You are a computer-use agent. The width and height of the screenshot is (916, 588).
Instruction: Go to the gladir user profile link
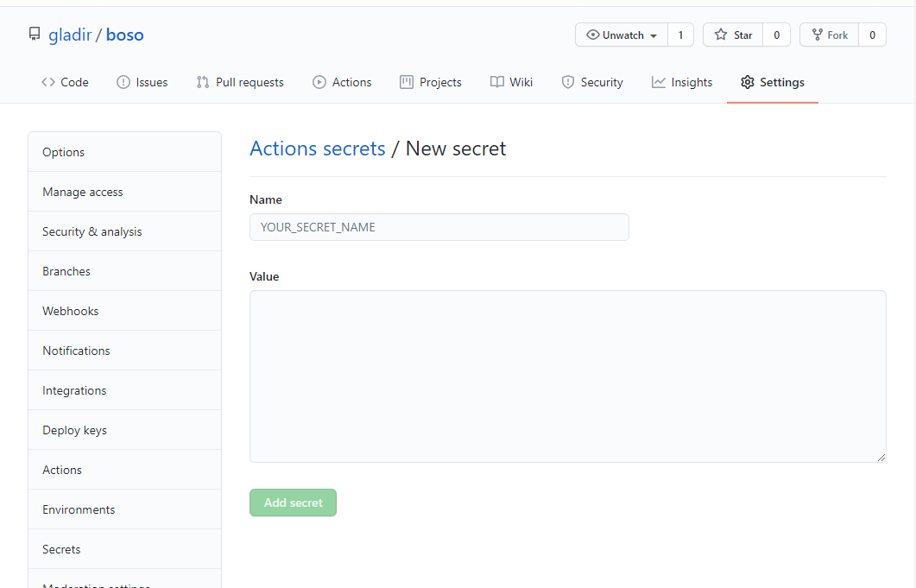point(70,35)
